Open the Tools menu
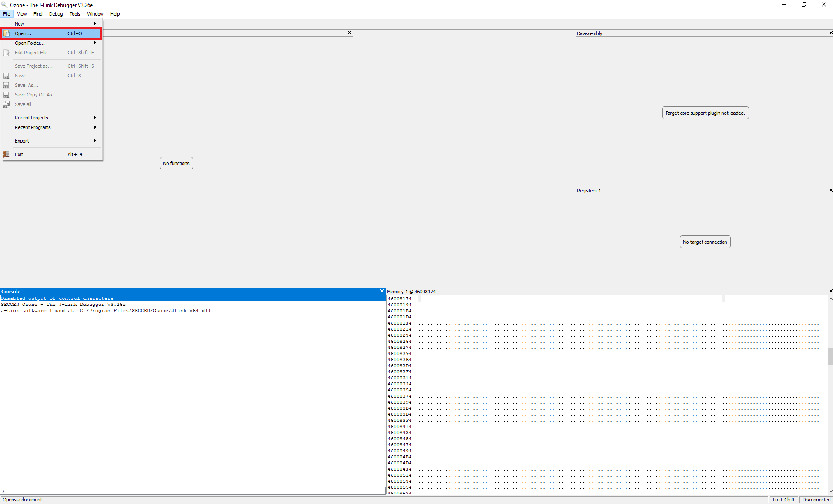The width and height of the screenshot is (833, 504). pos(75,14)
